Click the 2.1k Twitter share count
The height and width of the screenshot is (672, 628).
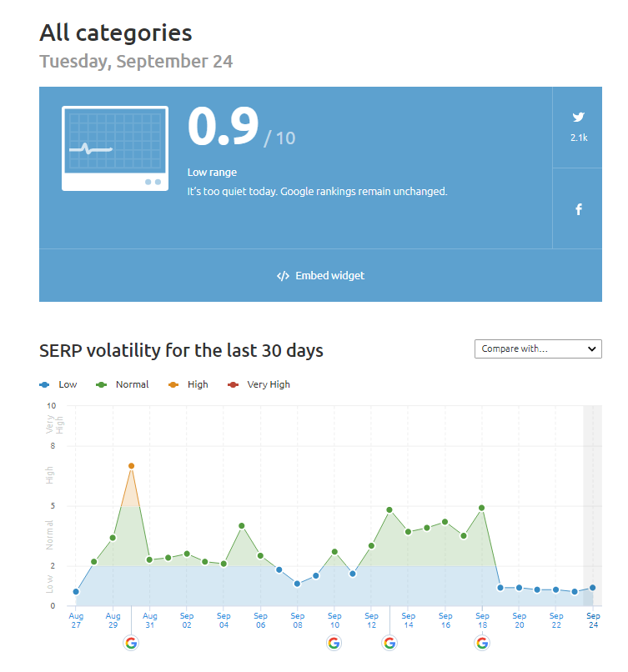click(578, 138)
